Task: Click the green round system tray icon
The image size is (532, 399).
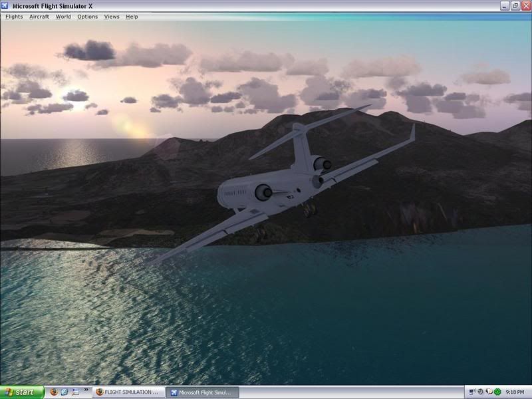Action: tap(497, 392)
